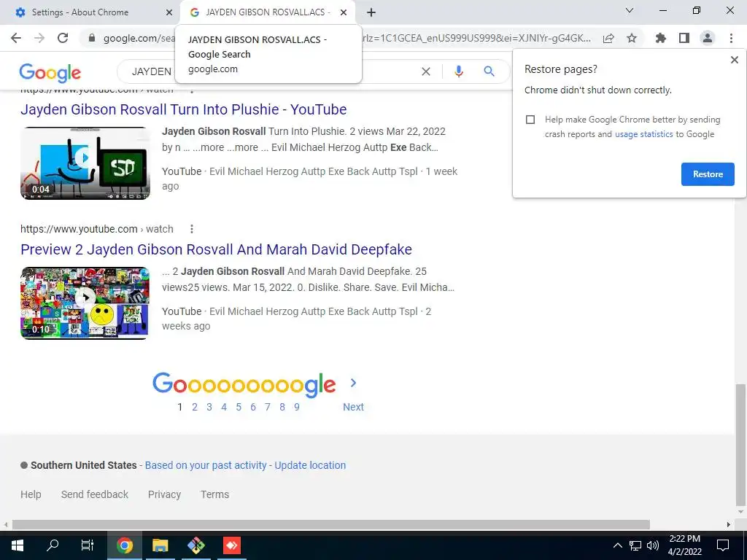This screenshot has width=747, height=560.
Task: Click the red arrow app taskbar icon
Action: 232,545
